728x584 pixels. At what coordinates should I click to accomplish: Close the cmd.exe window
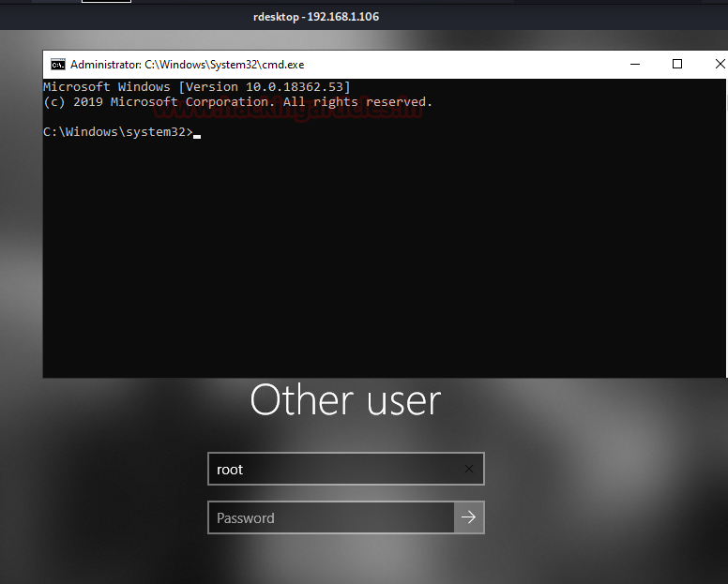coord(720,64)
